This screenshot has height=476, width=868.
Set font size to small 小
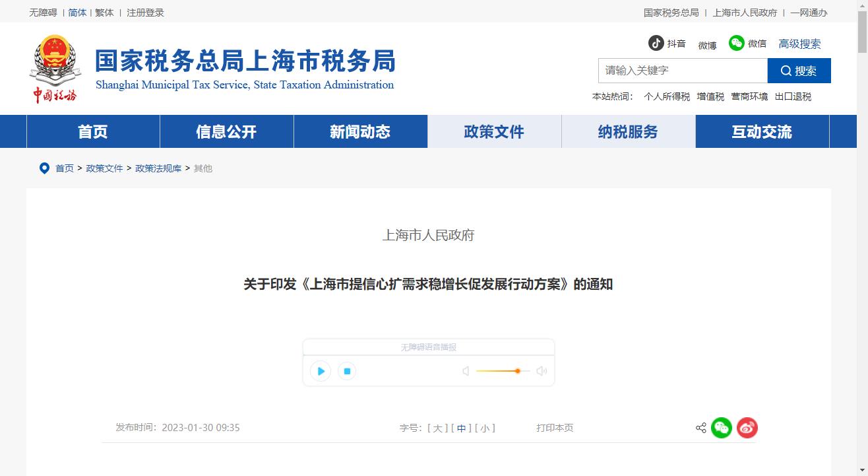(485, 428)
